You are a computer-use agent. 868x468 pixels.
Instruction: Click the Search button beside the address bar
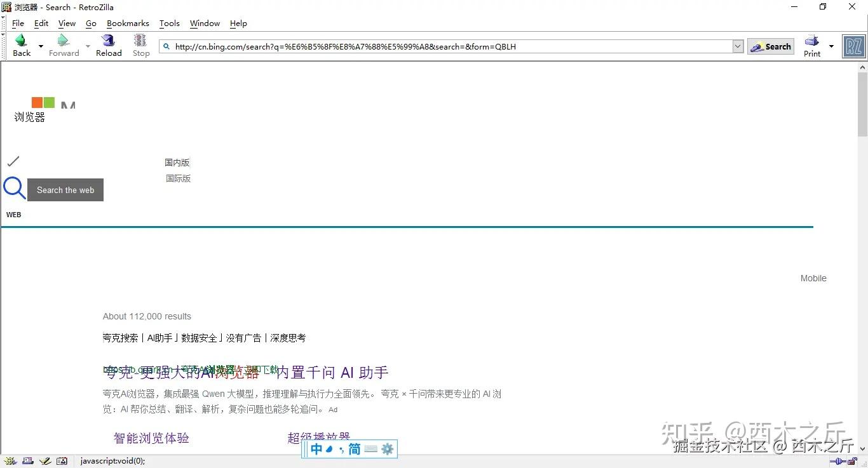(771, 46)
